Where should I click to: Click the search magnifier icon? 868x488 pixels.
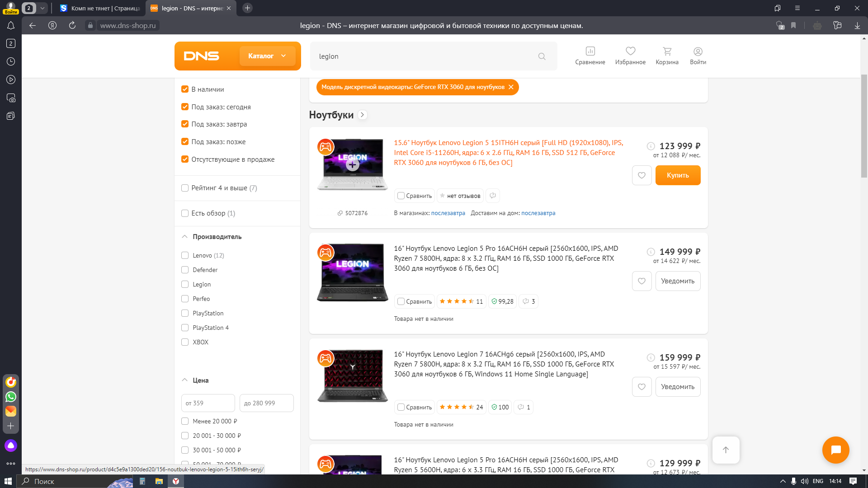click(x=542, y=56)
